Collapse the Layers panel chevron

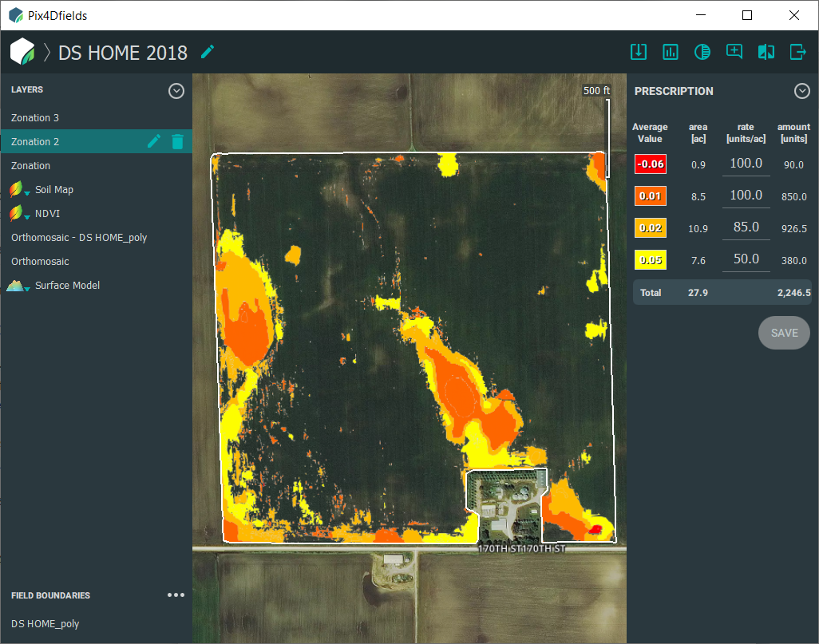[176, 91]
